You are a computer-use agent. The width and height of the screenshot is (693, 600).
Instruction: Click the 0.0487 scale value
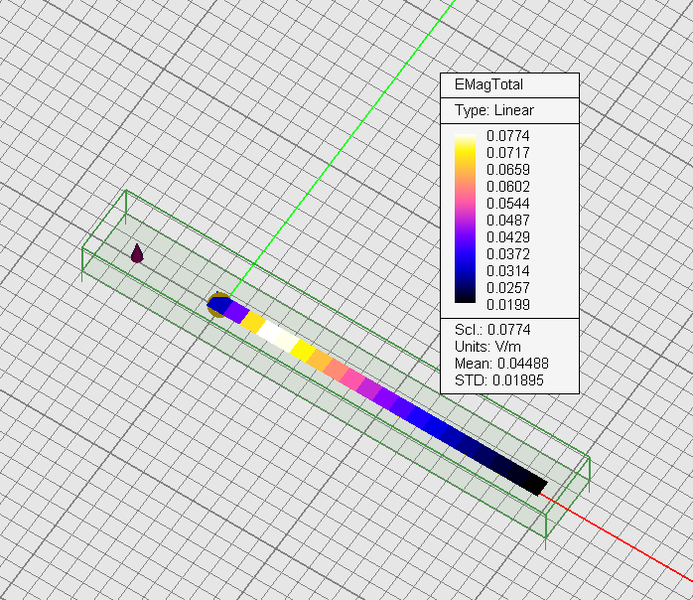pos(508,220)
